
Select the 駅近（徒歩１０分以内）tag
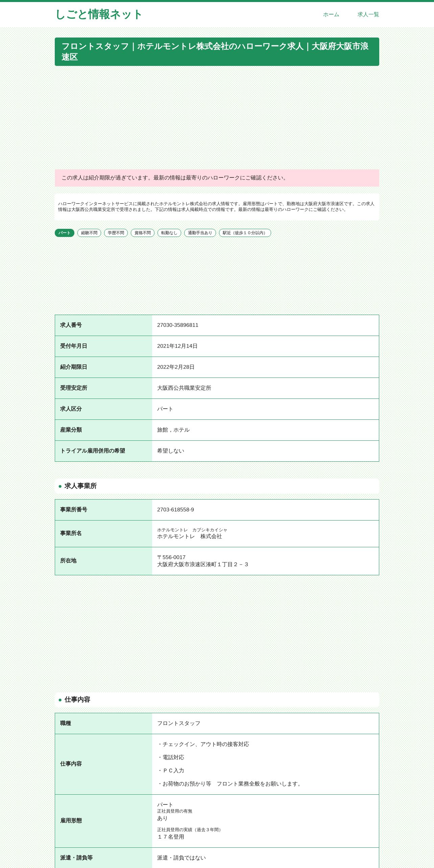click(245, 233)
